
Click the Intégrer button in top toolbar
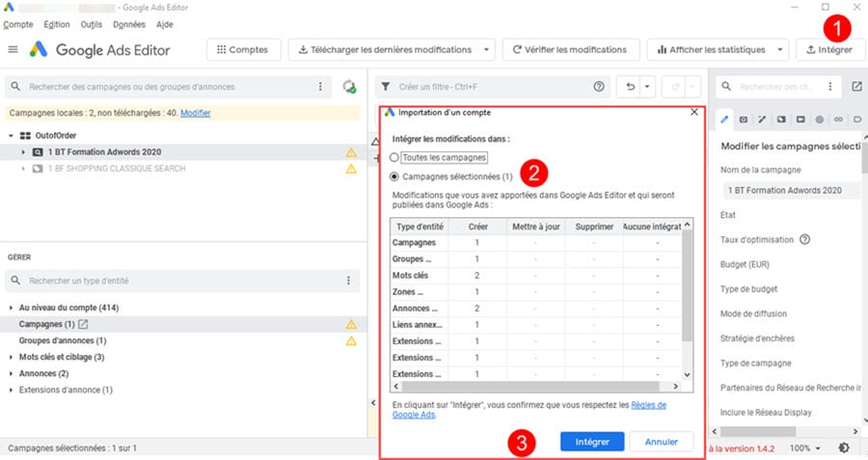click(x=829, y=50)
